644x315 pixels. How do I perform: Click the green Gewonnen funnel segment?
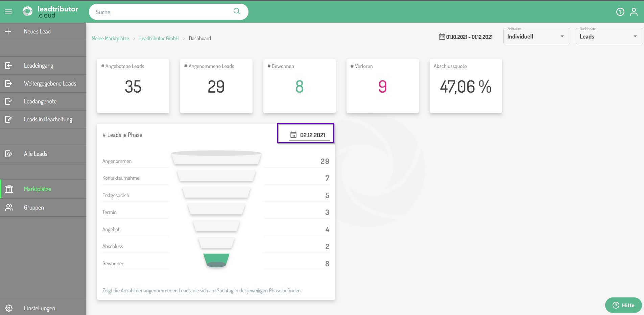point(216,260)
